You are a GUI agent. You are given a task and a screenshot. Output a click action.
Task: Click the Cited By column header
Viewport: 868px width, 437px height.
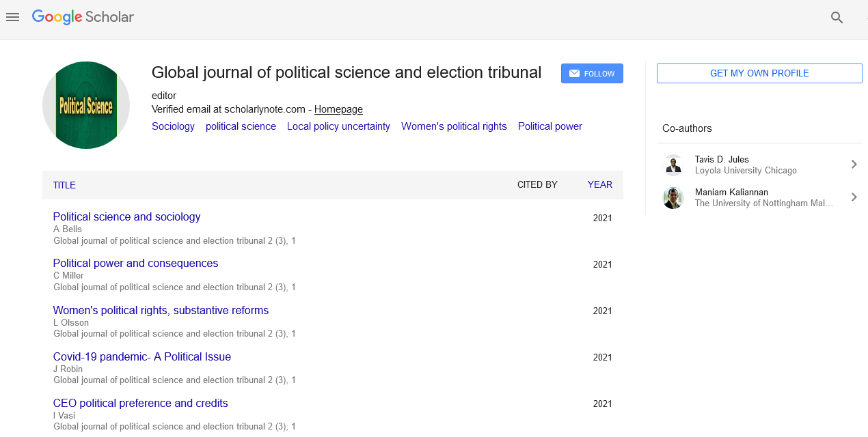pyautogui.click(x=537, y=184)
